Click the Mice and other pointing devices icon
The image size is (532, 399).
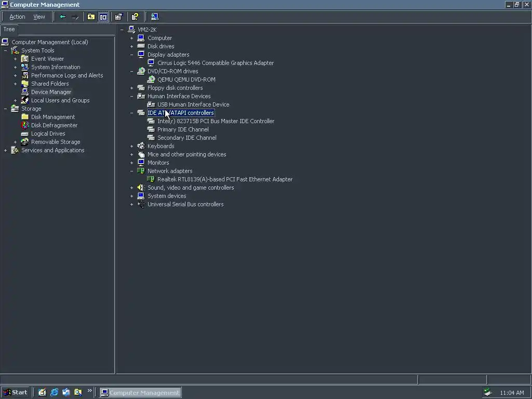(141, 154)
